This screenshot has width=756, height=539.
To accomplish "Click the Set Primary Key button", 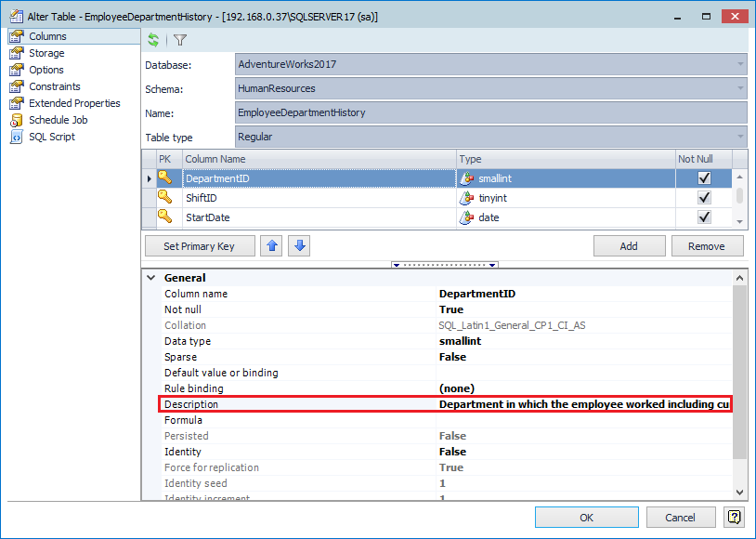I will [x=199, y=246].
